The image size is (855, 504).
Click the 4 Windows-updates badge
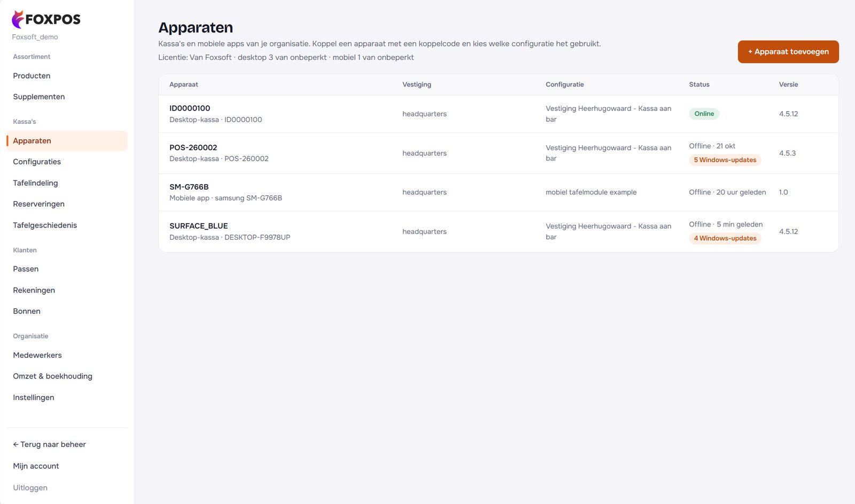point(725,239)
